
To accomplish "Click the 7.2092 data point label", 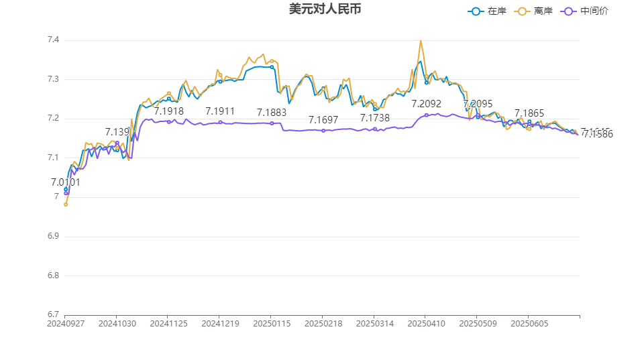I will (x=427, y=104).
